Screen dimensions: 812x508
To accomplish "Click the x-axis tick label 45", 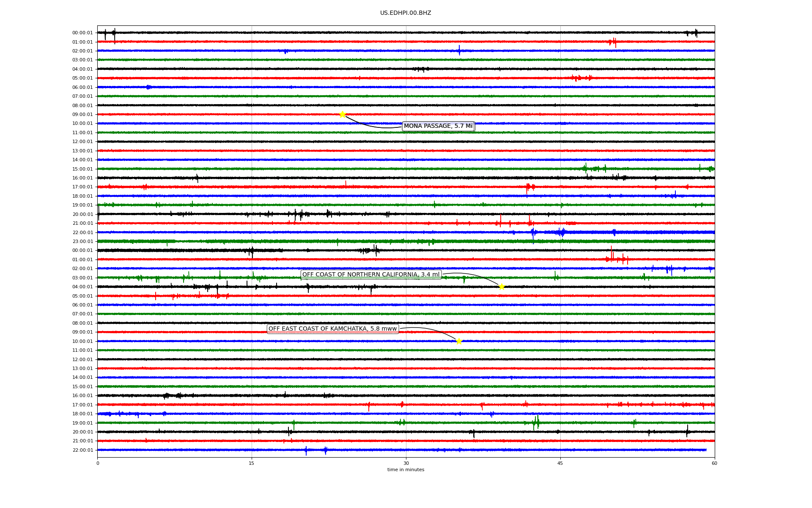I will [560, 463].
